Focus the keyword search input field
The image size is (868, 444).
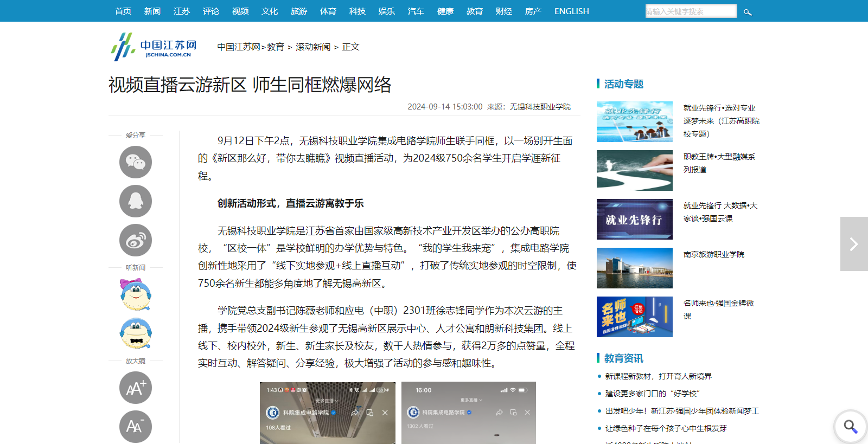pos(691,11)
